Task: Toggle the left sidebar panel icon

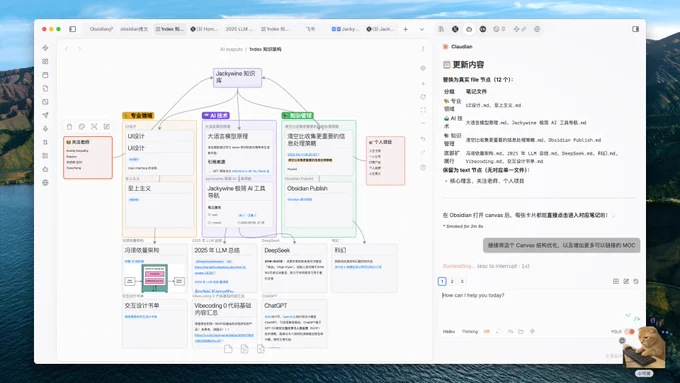Action: (72, 29)
